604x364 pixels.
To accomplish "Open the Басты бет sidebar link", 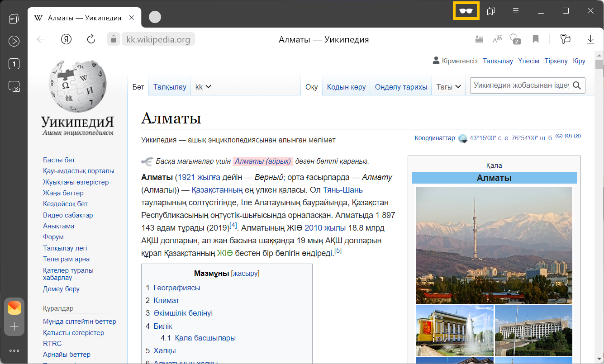I will tap(59, 160).
